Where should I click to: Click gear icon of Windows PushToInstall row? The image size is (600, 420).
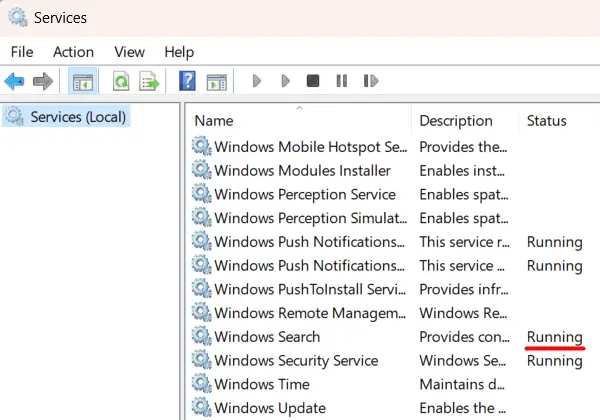(201, 289)
